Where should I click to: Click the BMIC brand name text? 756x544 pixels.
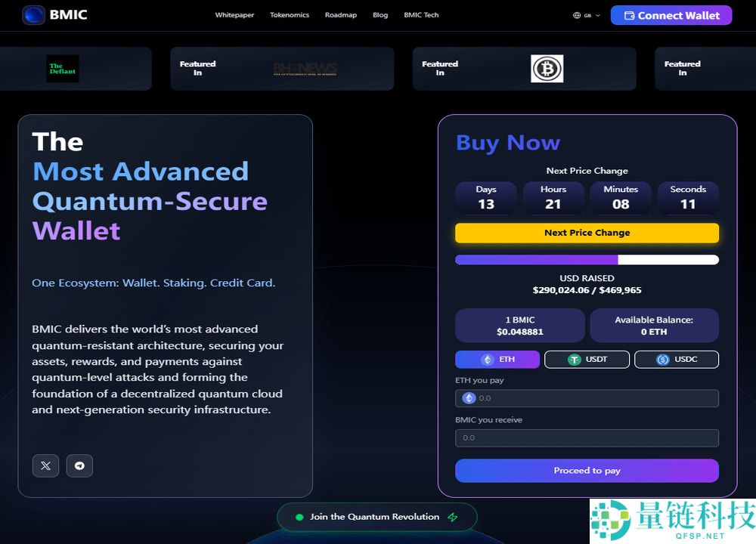point(69,15)
